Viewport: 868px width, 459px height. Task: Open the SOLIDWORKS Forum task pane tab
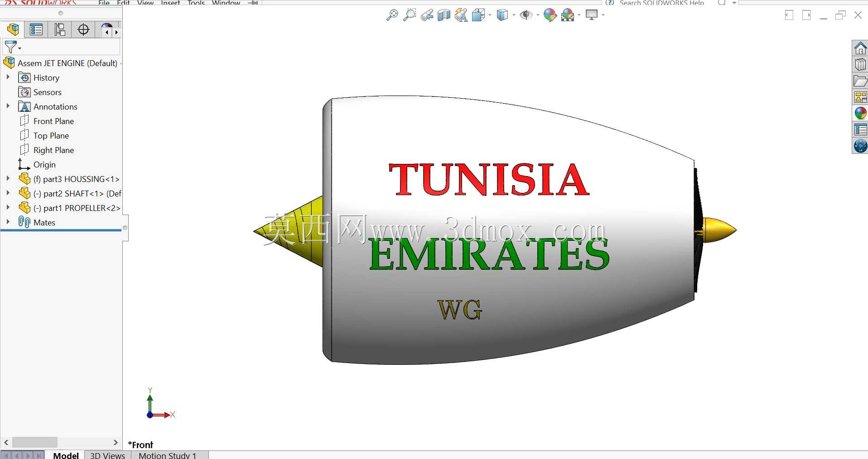(860, 146)
